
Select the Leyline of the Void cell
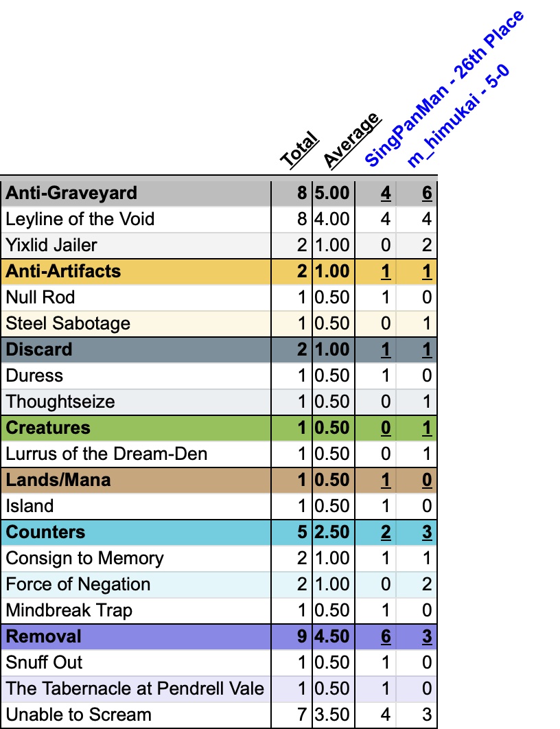coord(80,219)
